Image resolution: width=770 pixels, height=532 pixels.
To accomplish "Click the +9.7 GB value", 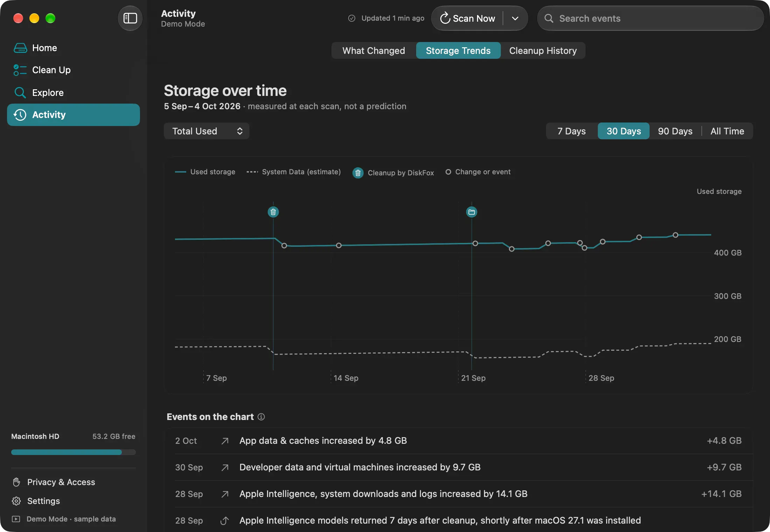I will point(724,467).
